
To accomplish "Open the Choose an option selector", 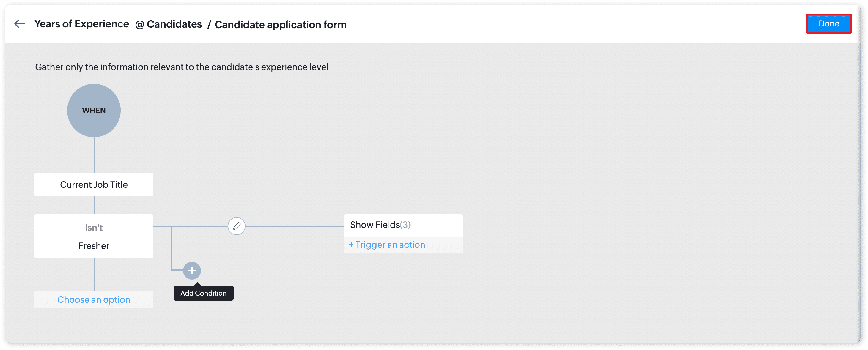I will (x=94, y=299).
